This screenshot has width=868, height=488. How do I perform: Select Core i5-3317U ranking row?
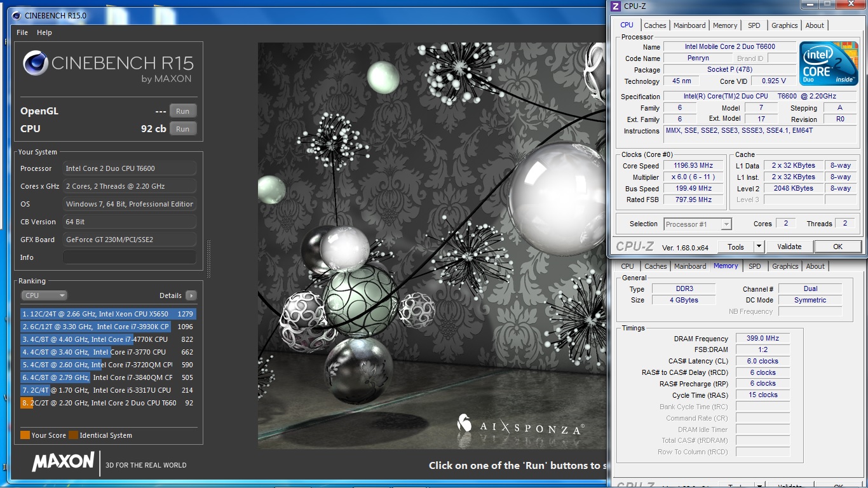108,390
